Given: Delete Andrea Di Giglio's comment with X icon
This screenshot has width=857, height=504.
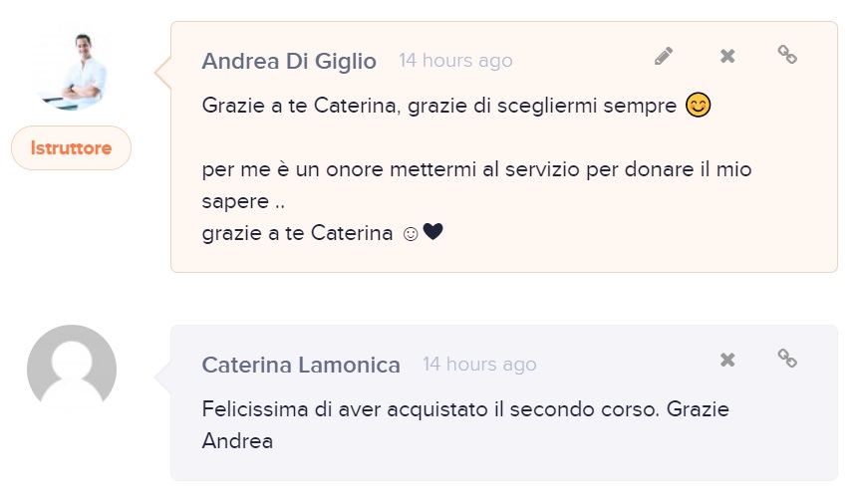Looking at the screenshot, I should 727,56.
